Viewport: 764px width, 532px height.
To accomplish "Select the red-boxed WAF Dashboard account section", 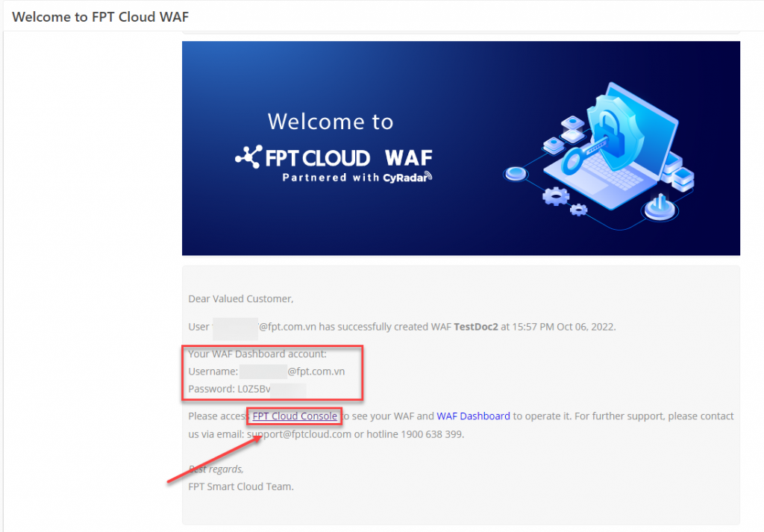I will pyautogui.click(x=272, y=373).
